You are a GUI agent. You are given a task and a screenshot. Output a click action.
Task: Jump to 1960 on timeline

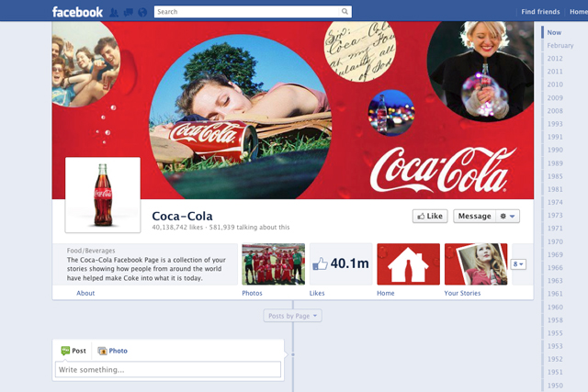[x=555, y=308]
